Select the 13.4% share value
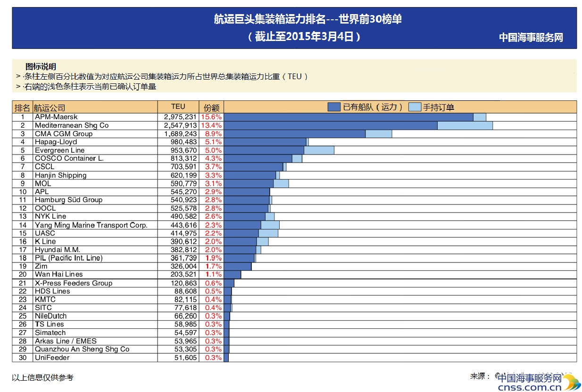The width and height of the screenshot is (582, 392). pos(211,125)
